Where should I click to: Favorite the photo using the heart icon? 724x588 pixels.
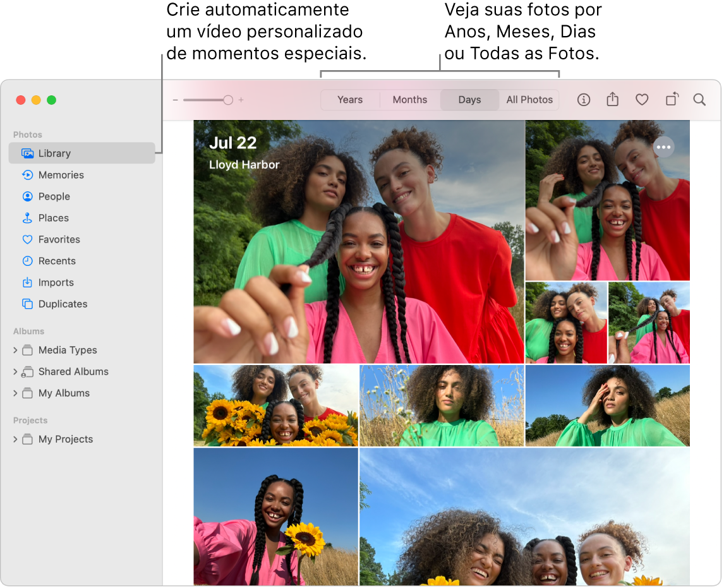coord(641,99)
